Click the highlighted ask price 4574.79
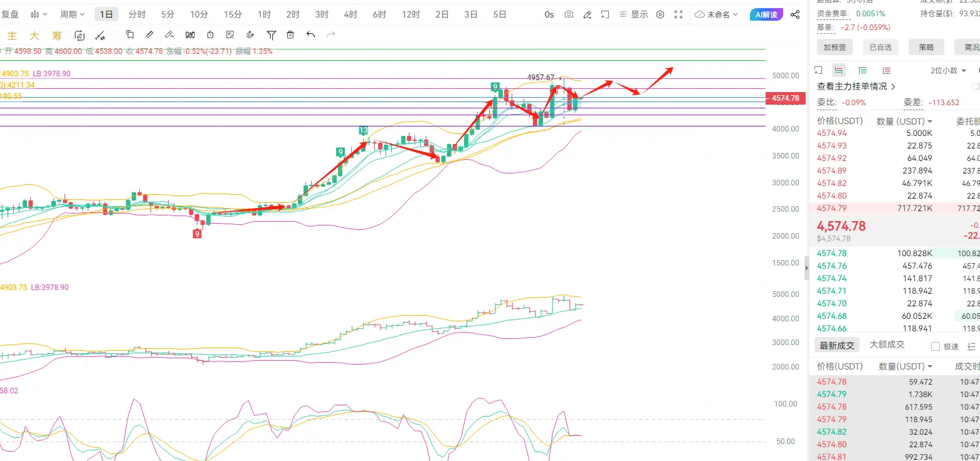 (832, 208)
